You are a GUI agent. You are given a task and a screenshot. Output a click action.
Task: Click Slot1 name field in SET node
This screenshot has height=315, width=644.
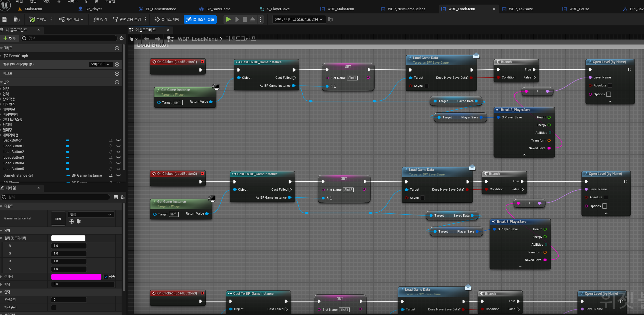pos(352,78)
